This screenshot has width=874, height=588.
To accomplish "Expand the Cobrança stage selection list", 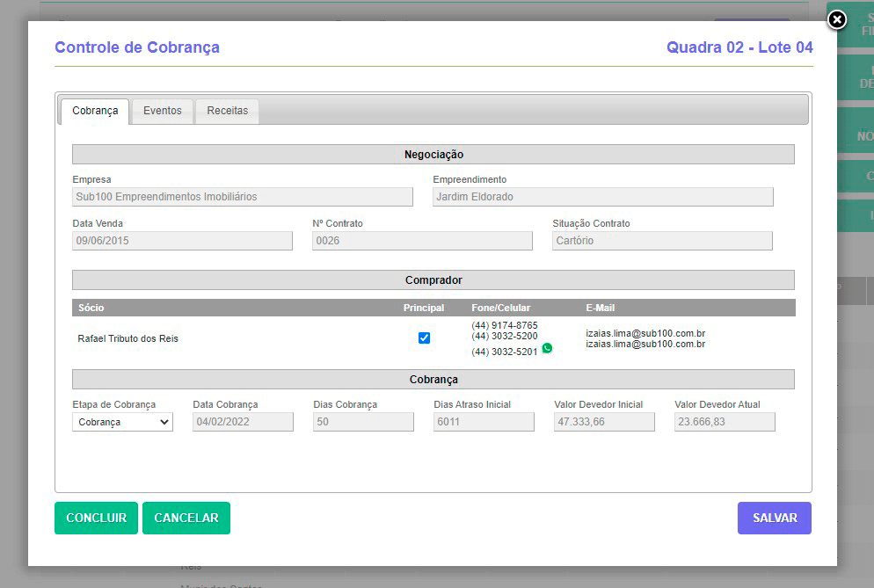I will click(x=121, y=422).
